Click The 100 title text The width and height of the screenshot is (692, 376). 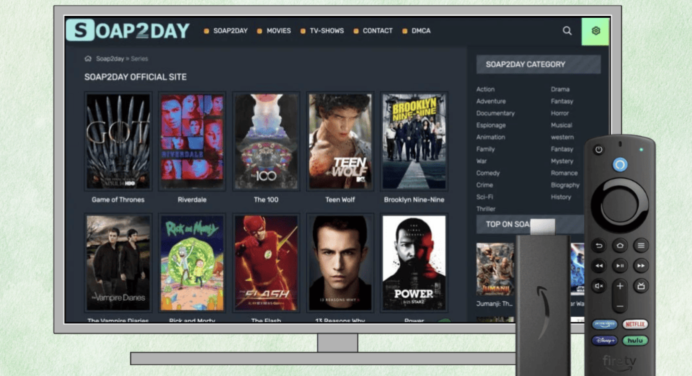point(266,199)
